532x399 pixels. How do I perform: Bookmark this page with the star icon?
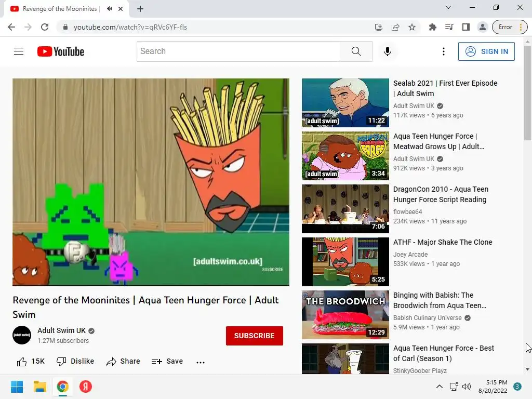[412, 27]
